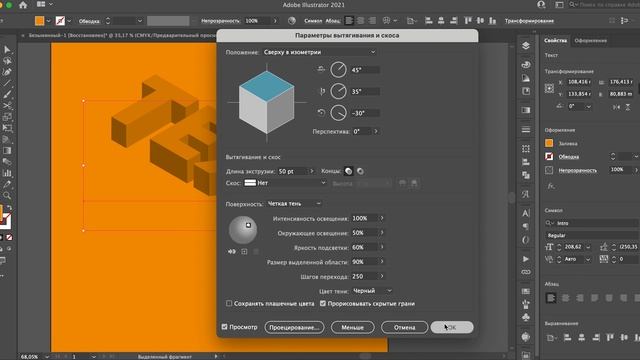Open the Pathfinder panel icon
The height and width of the screenshot is (360, 640).
click(x=526, y=175)
